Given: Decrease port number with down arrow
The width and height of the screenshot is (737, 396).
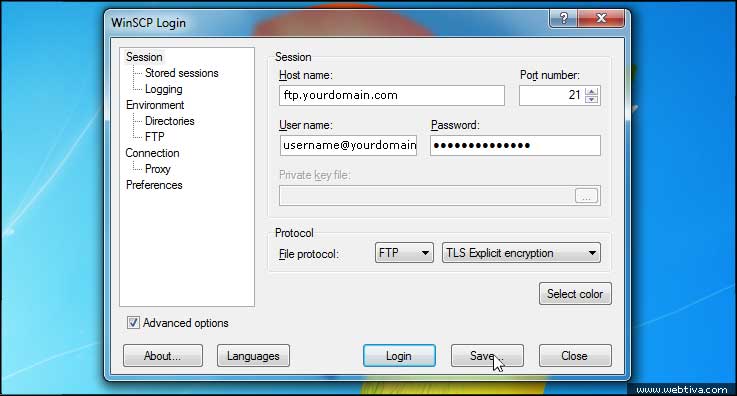Looking at the screenshot, I should pos(592,99).
